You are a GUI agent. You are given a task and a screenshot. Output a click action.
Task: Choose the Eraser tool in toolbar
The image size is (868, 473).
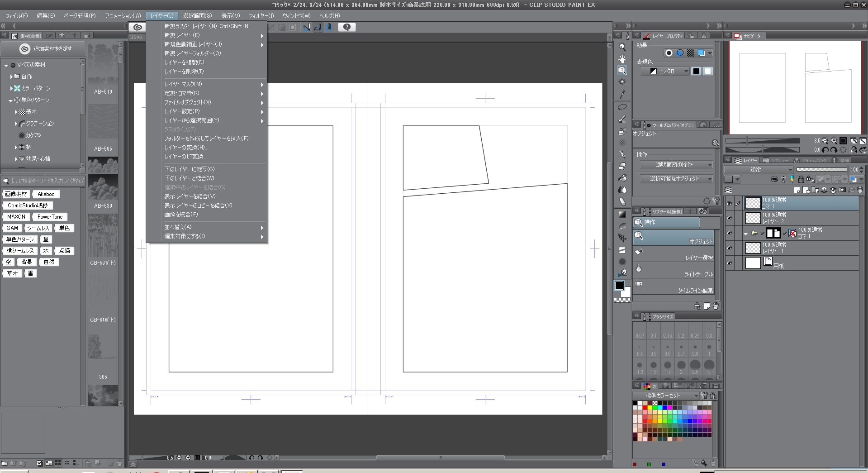click(x=622, y=166)
